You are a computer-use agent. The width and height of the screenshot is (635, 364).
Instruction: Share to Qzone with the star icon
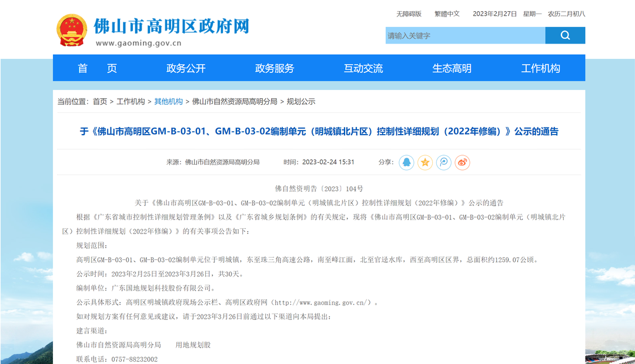click(425, 162)
